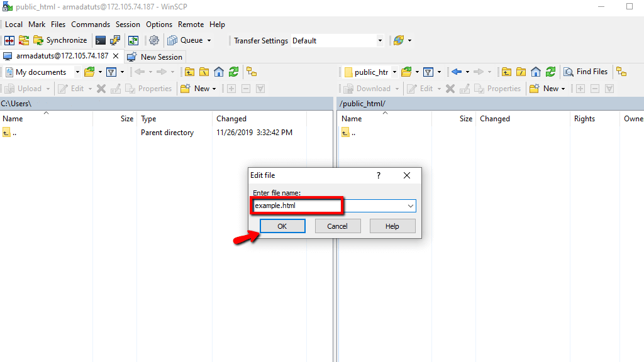644x362 pixels.
Task: Click local panel select files plus icon
Action: point(231,89)
